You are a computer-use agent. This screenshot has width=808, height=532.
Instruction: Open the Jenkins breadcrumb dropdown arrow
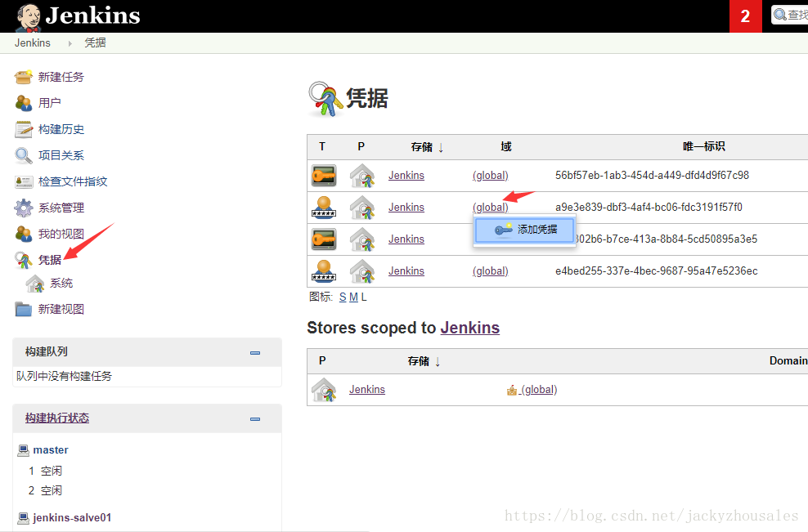click(70, 43)
